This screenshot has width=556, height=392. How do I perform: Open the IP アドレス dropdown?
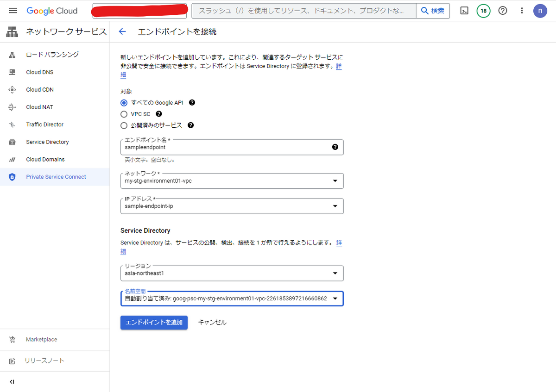(232, 206)
